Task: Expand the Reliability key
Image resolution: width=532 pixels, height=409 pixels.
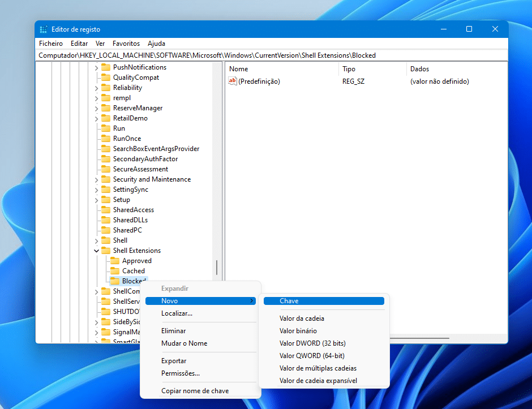Action: pos(96,88)
